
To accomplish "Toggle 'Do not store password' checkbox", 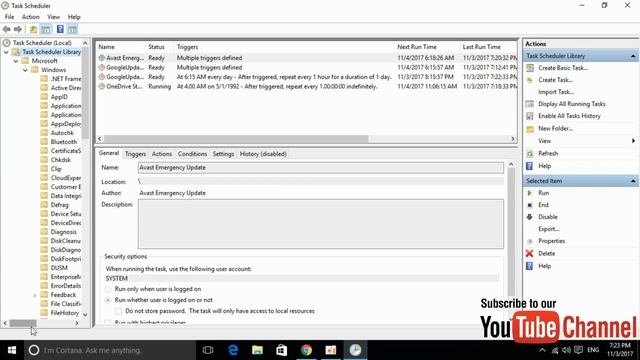I will (118, 311).
